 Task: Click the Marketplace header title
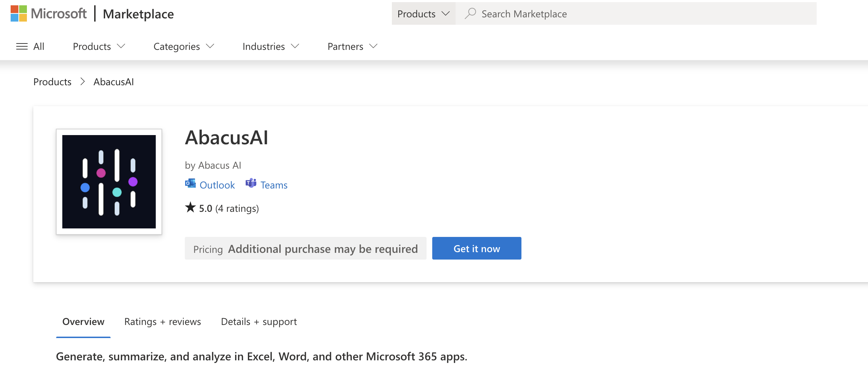tap(138, 14)
